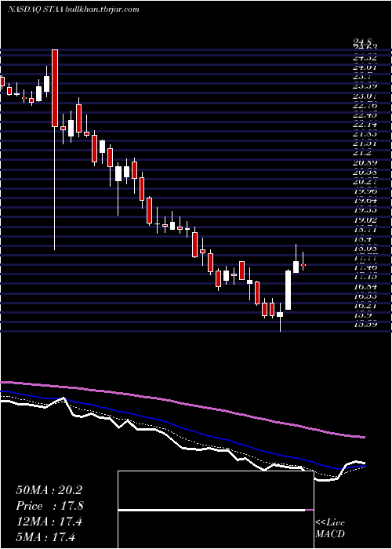Screen dimensions: 392x549
Task: Click the 19.64 price axis label
Action: click(365, 201)
